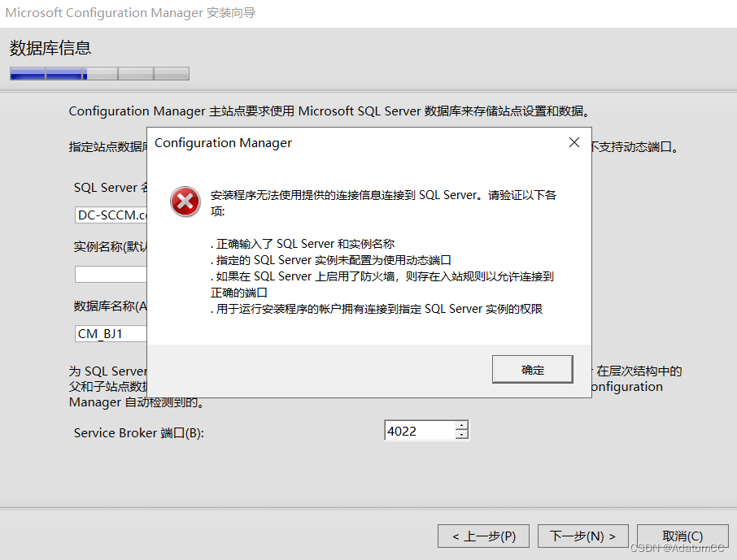Proceed with 下一步(N) button
The width and height of the screenshot is (737, 560).
pyautogui.click(x=582, y=536)
